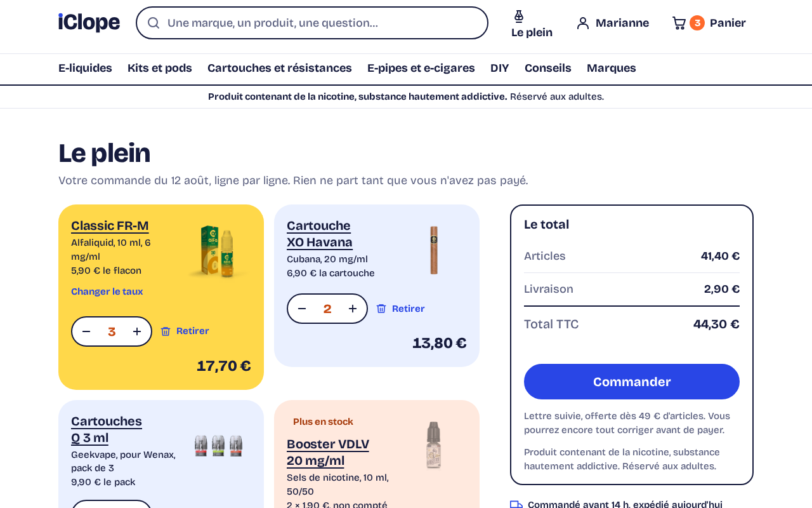This screenshot has height=508, width=812.
Task: Remove Cartouche XO Havana with trash icon
Action: point(381,309)
